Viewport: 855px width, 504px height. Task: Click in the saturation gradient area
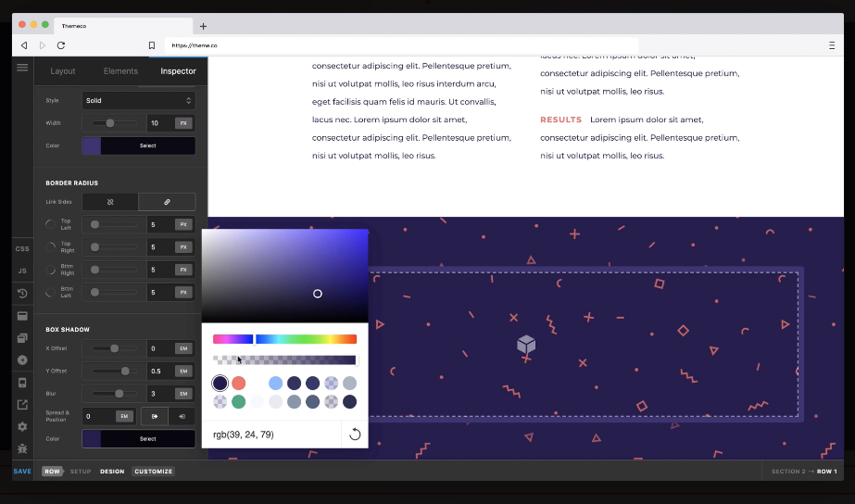[284, 276]
